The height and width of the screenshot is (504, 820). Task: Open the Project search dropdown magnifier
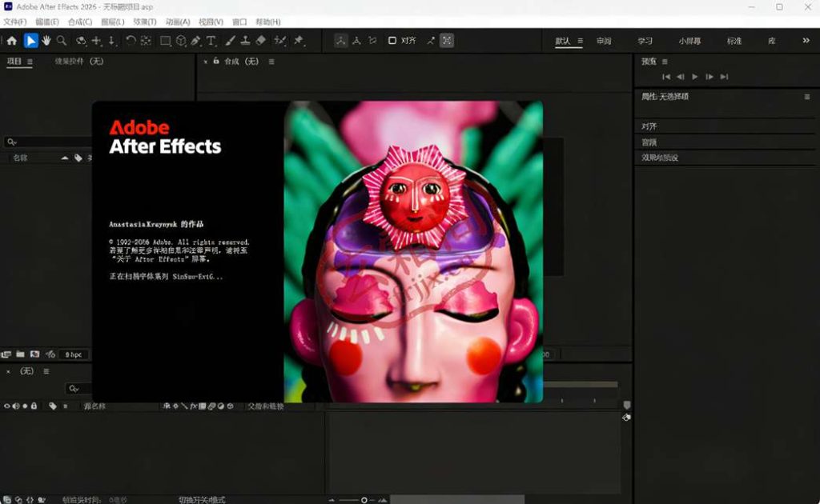pyautogui.click(x=11, y=142)
